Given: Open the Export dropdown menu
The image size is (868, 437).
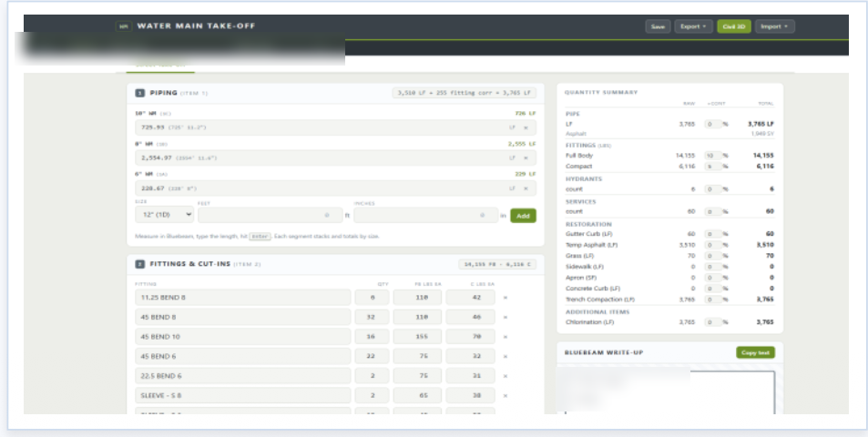Looking at the screenshot, I should (x=693, y=26).
